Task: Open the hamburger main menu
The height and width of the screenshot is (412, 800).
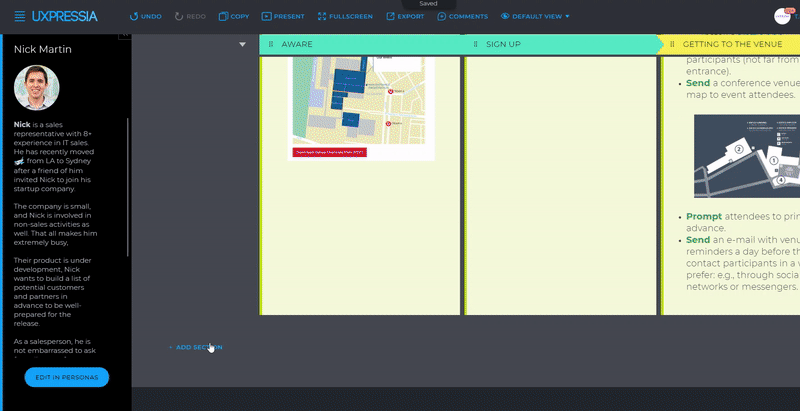Action: [x=20, y=16]
